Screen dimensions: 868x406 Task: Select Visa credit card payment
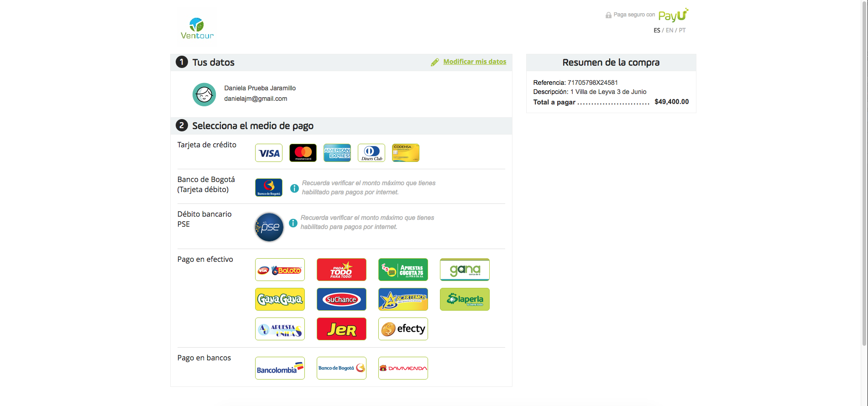[x=269, y=153]
